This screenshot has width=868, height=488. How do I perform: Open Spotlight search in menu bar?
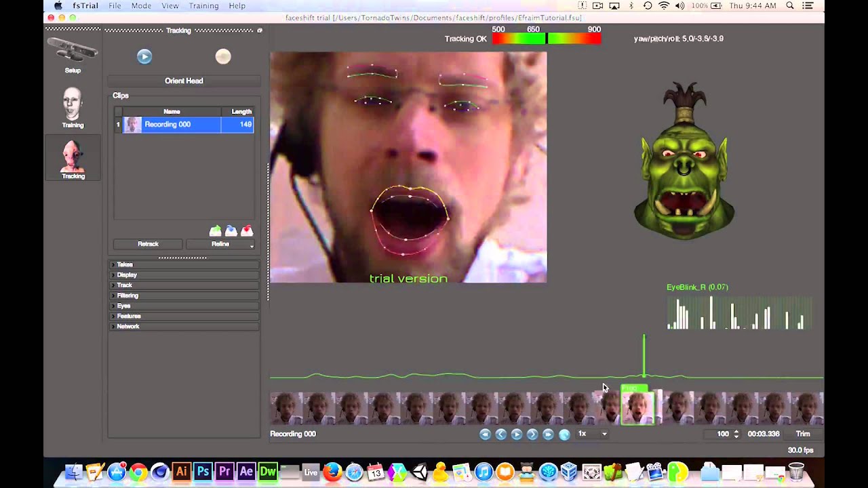[x=790, y=5]
